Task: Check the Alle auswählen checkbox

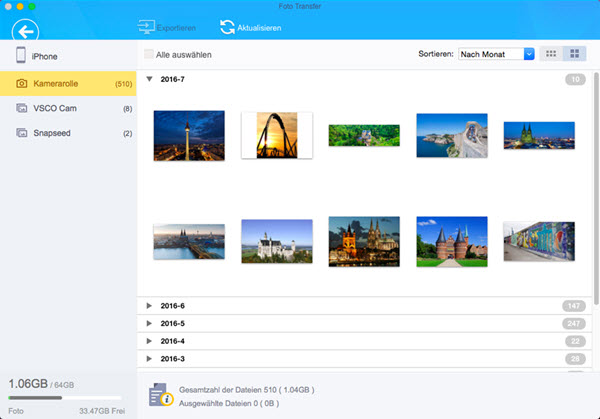Action: pyautogui.click(x=150, y=55)
